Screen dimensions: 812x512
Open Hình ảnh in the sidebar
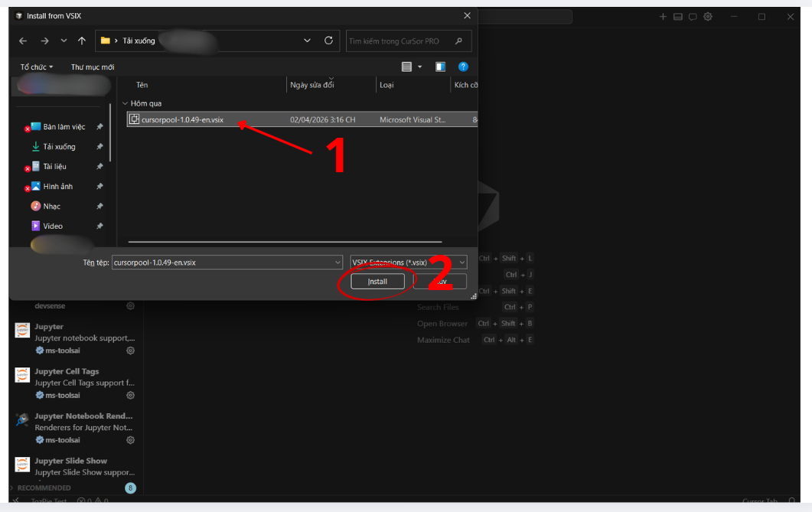tap(57, 187)
